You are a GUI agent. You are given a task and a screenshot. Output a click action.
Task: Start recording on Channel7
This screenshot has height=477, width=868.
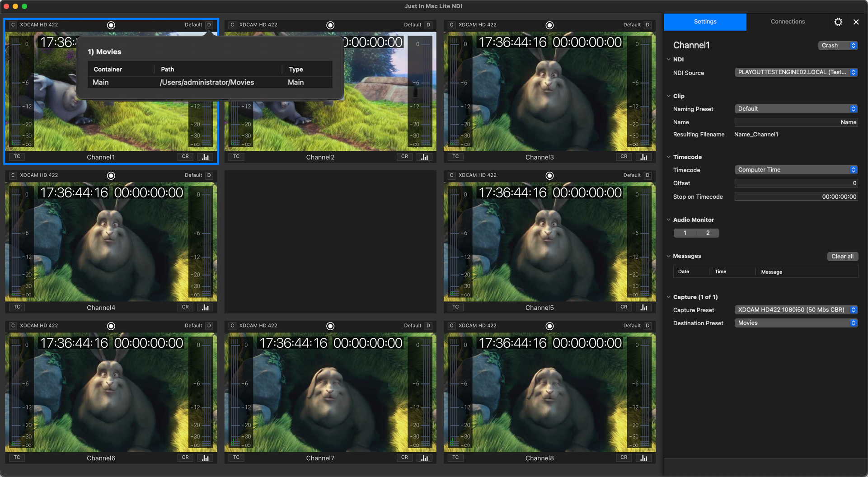(x=330, y=326)
